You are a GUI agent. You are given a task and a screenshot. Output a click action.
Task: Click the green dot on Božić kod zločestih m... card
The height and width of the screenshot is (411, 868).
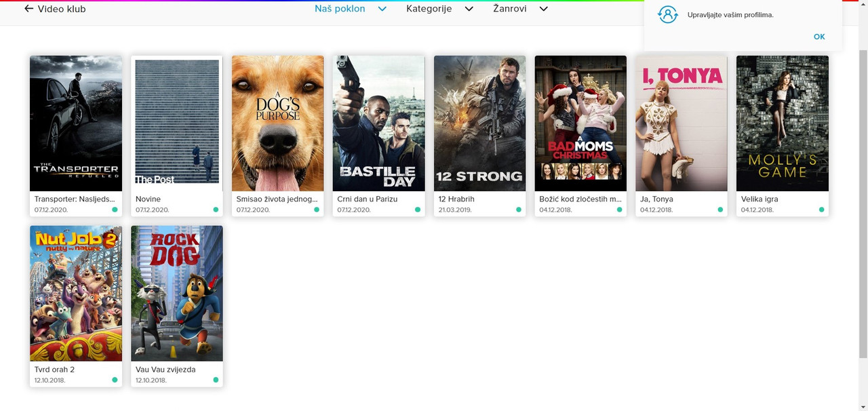(619, 210)
